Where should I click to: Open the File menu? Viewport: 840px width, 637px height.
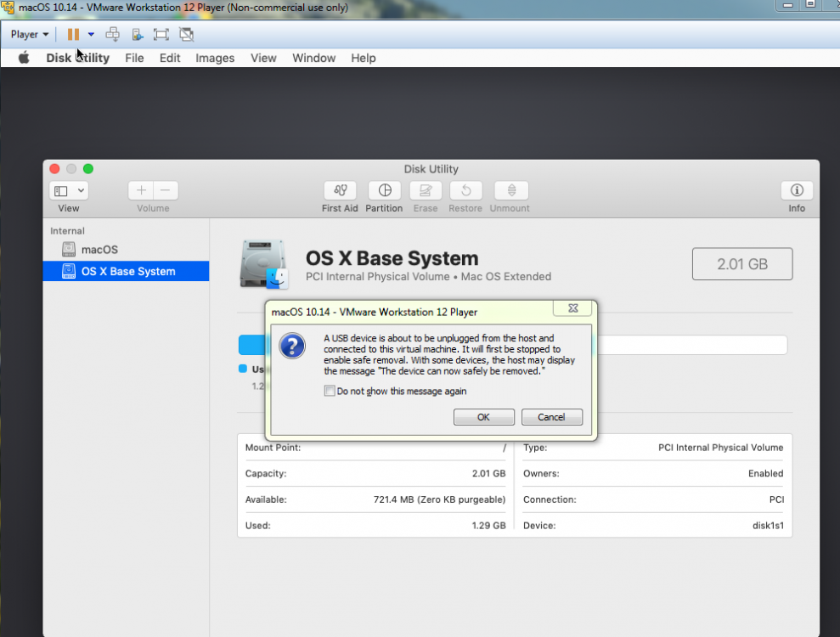point(134,58)
